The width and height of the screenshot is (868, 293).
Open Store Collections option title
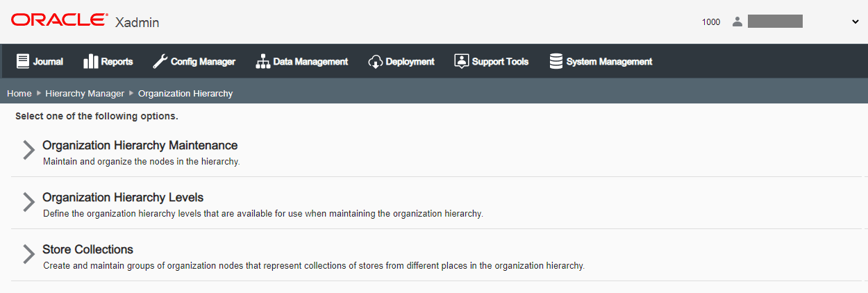tap(87, 249)
